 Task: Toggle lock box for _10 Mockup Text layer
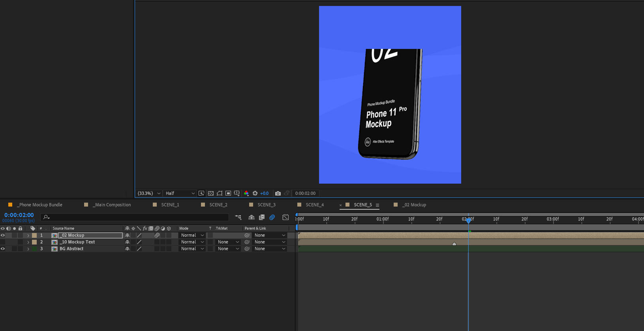(20, 242)
